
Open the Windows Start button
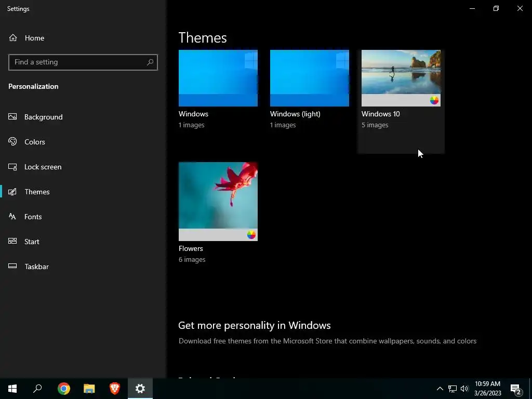tap(12, 389)
